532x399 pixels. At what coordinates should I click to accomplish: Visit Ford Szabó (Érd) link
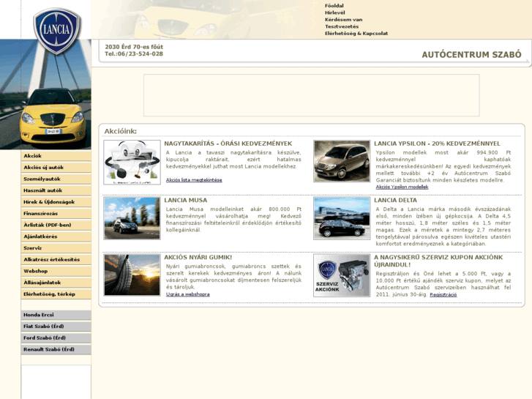point(56,338)
